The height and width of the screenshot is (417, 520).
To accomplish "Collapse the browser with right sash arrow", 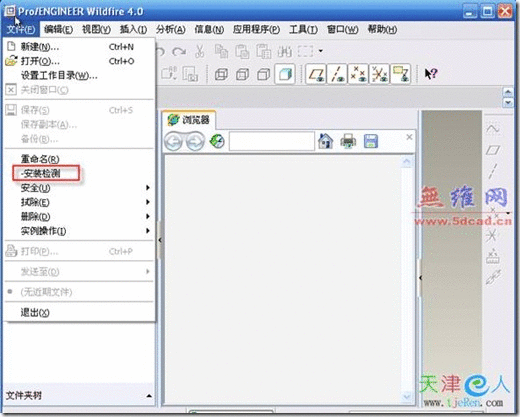I will pos(420,278).
